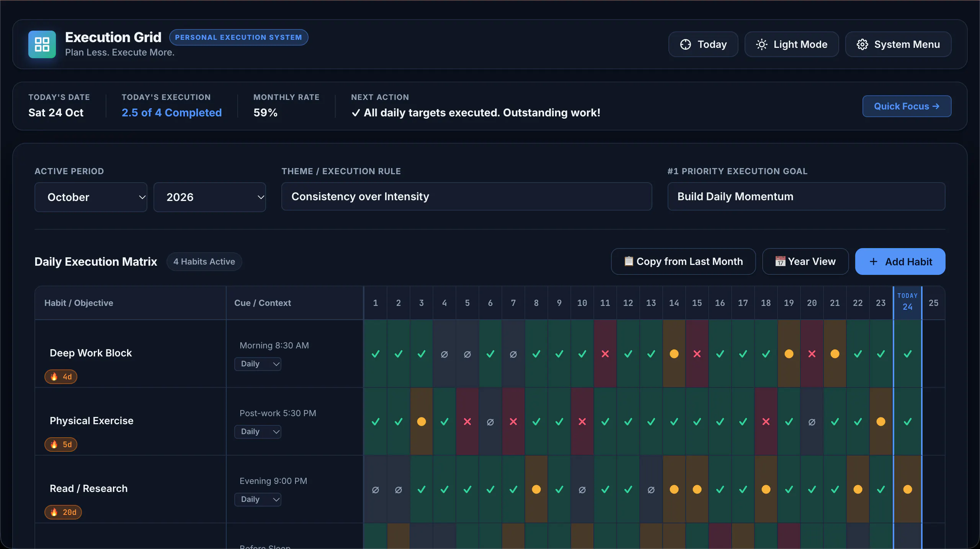This screenshot has width=980, height=549.
Task: Open Physical Exercise frequency dropdown
Action: [x=258, y=432]
